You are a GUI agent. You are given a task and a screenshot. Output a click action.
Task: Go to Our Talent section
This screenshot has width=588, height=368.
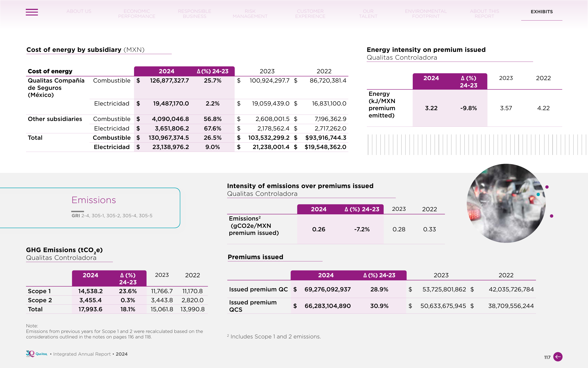[x=368, y=14]
